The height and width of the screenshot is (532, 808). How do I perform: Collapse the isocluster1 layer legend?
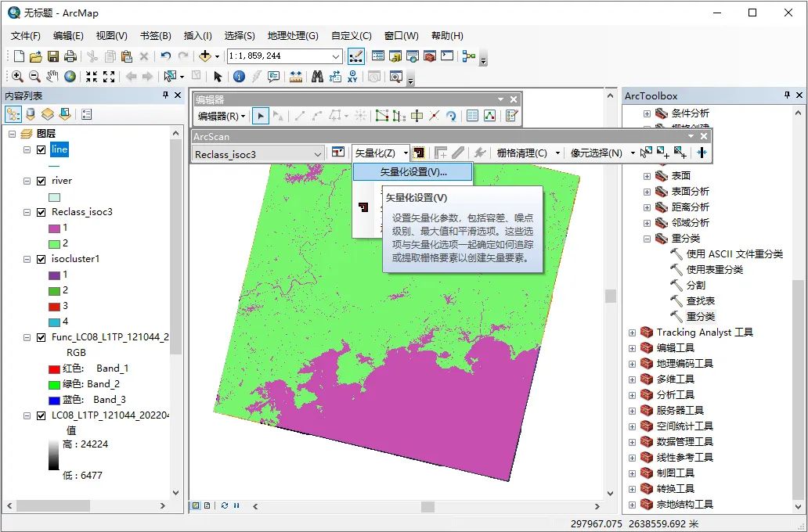pos(27,259)
